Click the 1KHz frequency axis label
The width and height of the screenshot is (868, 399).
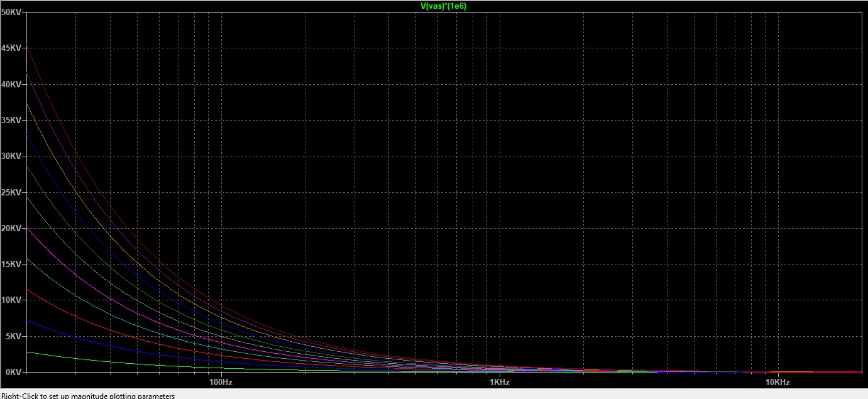coord(498,382)
